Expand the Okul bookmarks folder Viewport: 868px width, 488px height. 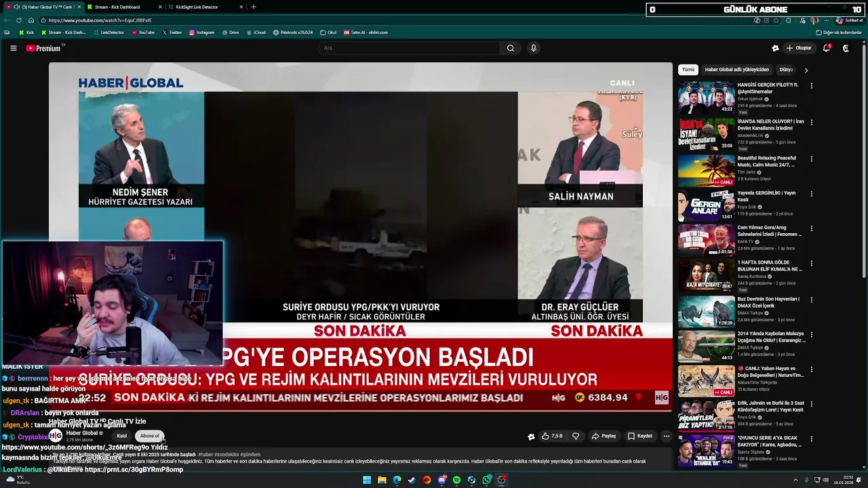[x=328, y=33]
